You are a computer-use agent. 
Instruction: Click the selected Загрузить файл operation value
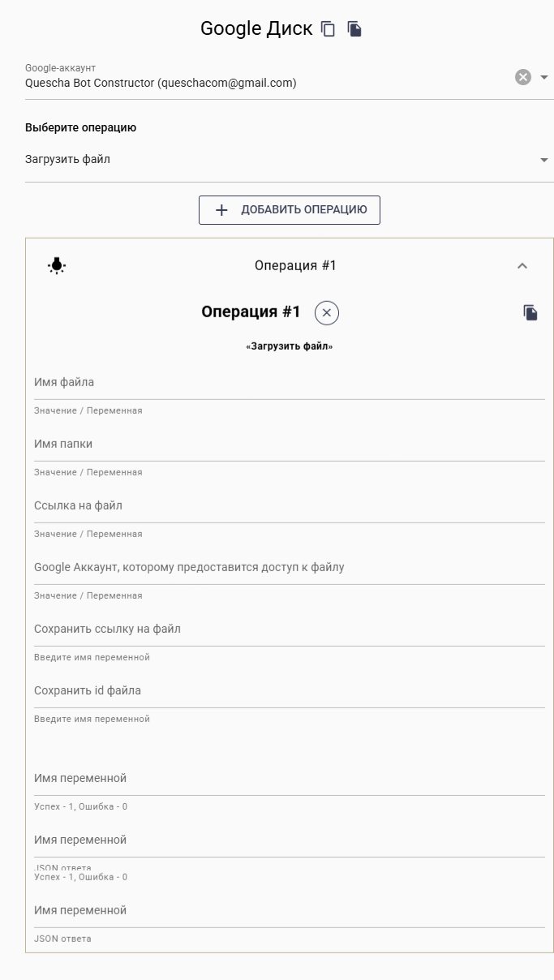point(68,160)
